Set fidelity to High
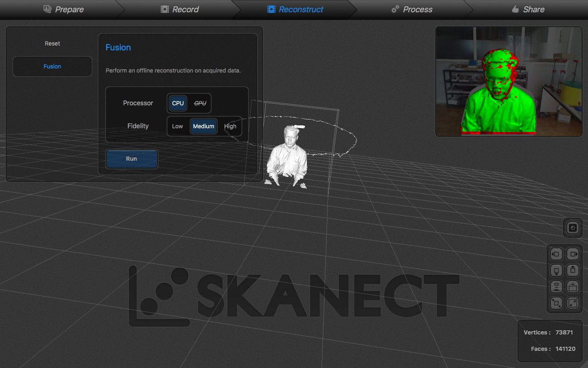 coord(230,126)
